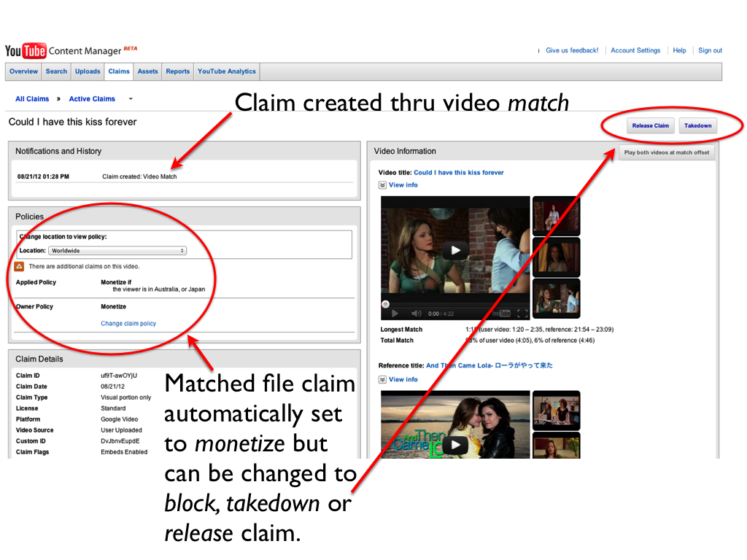Image resolution: width=747 pixels, height=560 pixels.
Task: Select first reference video thumbnail
Action: click(x=556, y=410)
